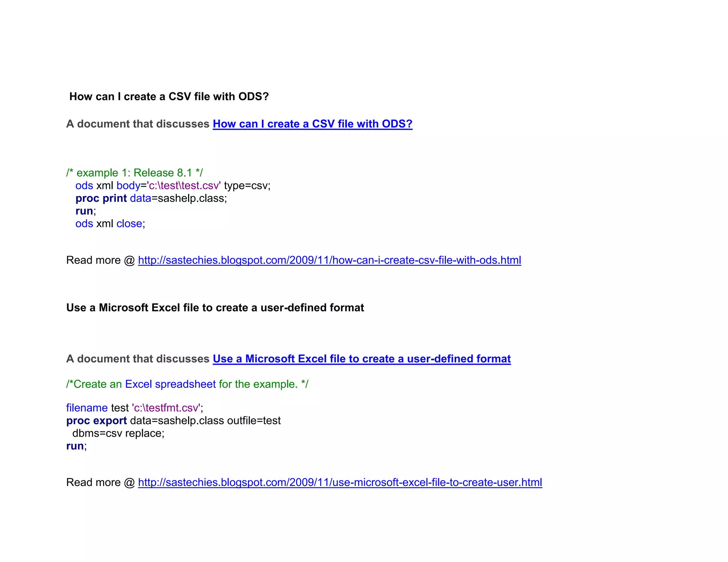Open the use-microsoft-excel-file-to-create-user.html URL
Viewport: 728px width, 562px height.
pyautogui.click(x=340, y=482)
